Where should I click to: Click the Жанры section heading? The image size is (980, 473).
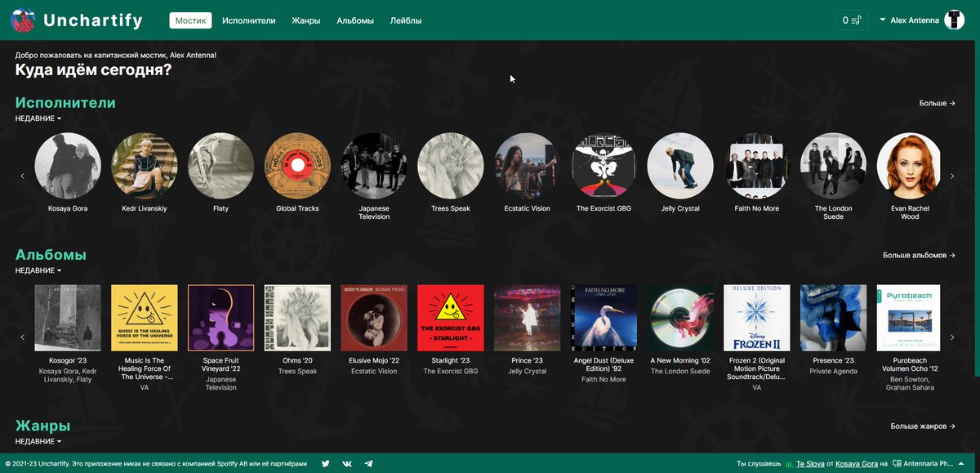[42, 426]
